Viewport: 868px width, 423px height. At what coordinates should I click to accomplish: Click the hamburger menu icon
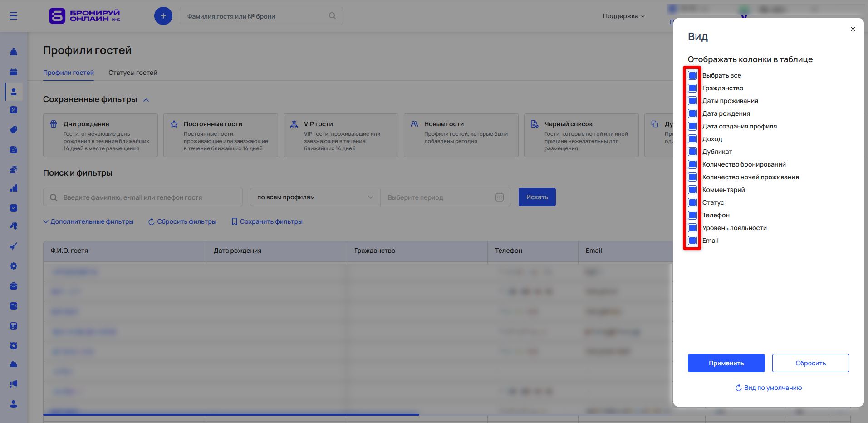click(14, 16)
